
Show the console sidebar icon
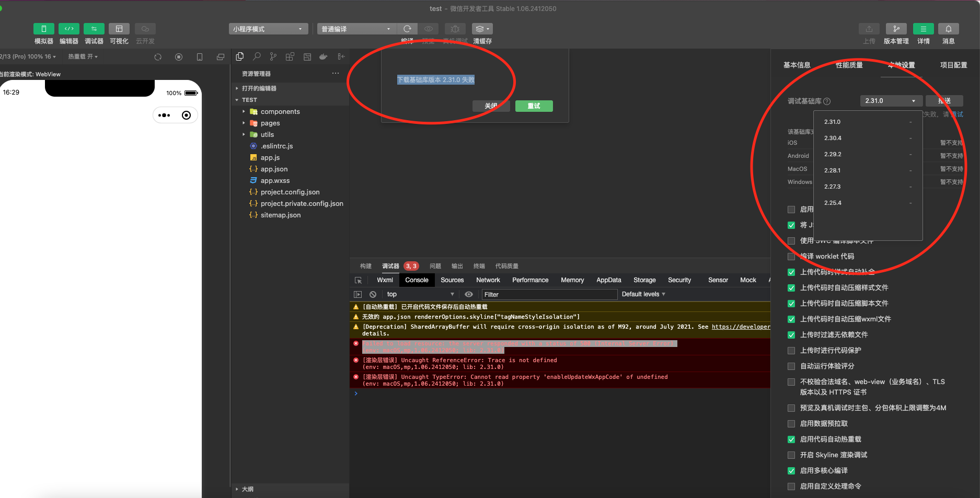[358, 294]
